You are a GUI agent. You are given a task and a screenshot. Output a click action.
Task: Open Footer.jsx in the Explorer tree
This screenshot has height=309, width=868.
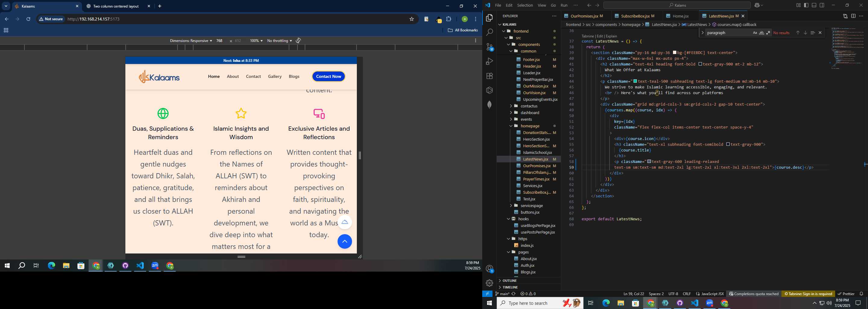pyautogui.click(x=531, y=59)
